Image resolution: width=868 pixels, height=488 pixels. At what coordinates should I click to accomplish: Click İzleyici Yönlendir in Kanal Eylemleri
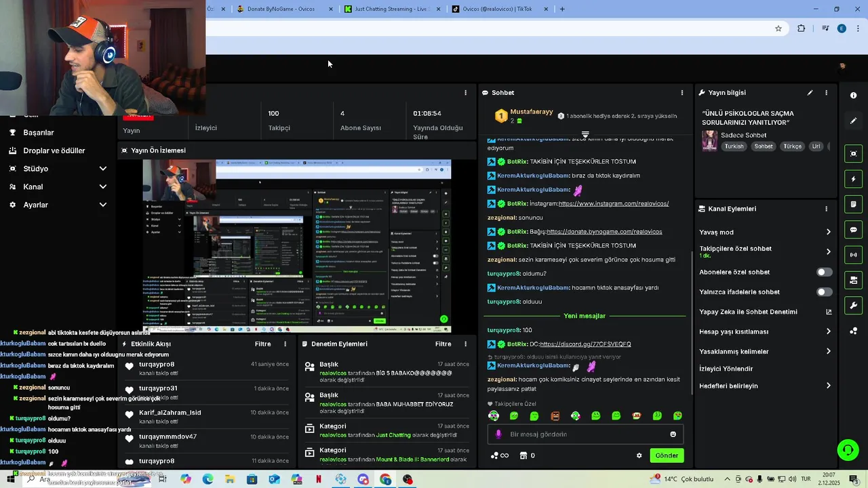726,369
